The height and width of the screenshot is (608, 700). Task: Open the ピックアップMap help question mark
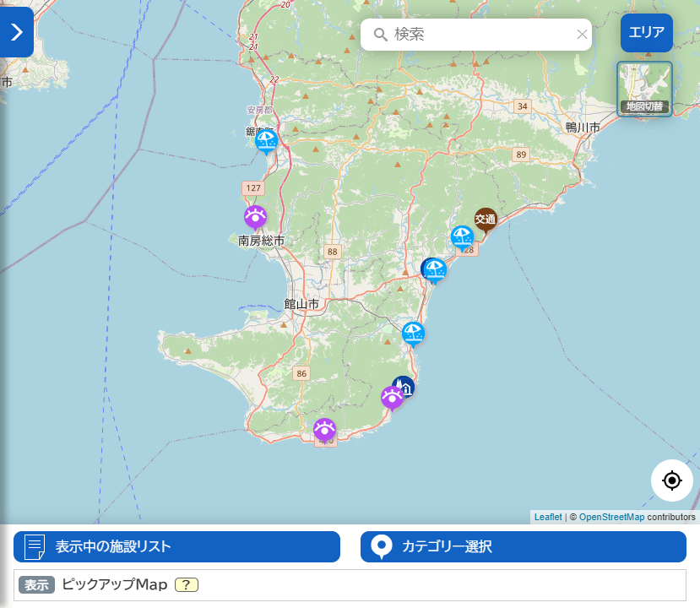point(186,584)
